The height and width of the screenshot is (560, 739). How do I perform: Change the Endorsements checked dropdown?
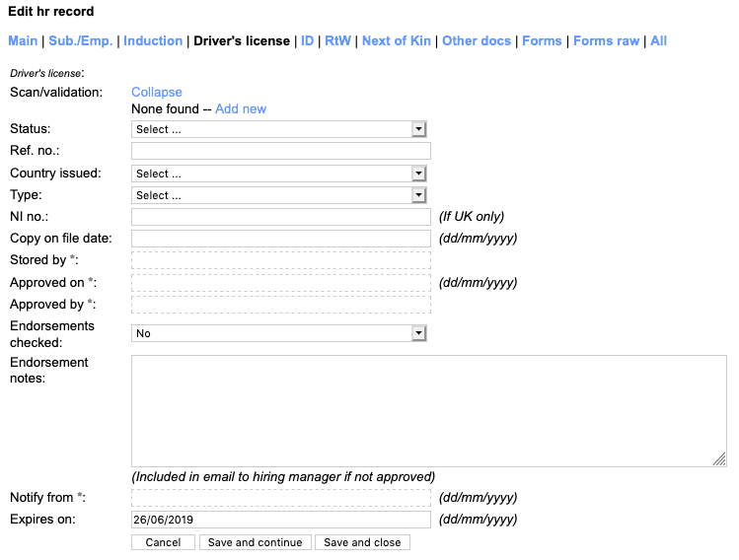[278, 333]
